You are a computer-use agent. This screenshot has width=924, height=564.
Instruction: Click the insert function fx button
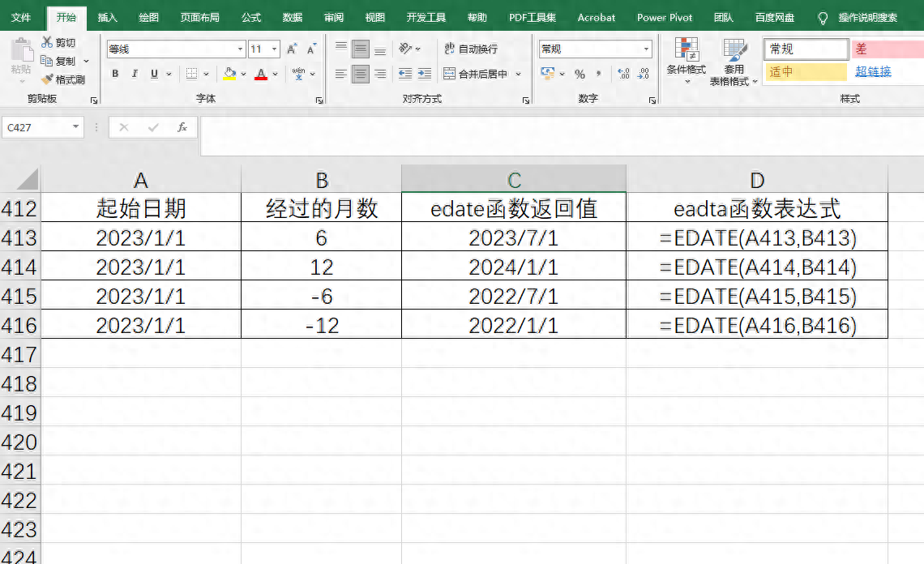coord(182,126)
